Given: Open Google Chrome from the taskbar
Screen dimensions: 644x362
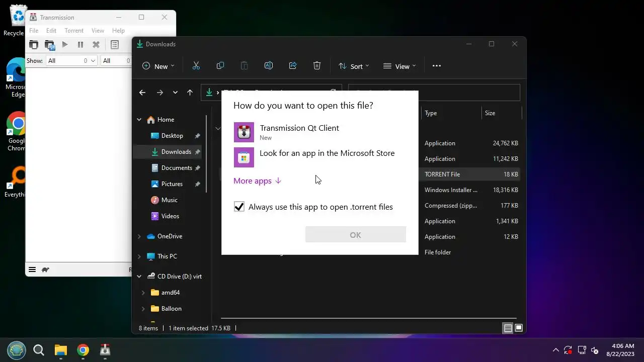Looking at the screenshot, I should coord(83,350).
